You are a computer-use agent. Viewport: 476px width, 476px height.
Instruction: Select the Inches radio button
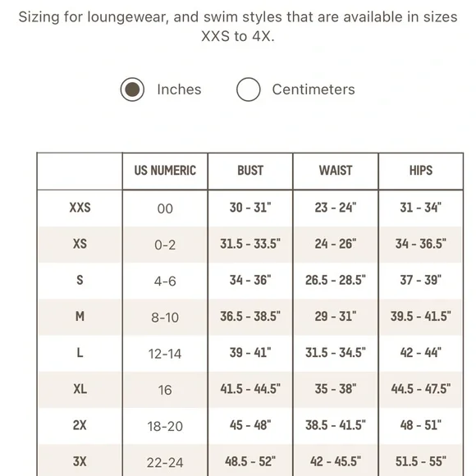pyautogui.click(x=132, y=89)
